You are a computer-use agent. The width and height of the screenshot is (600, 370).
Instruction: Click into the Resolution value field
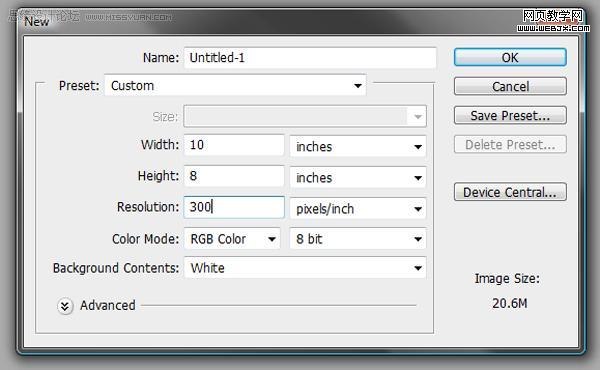pos(234,207)
